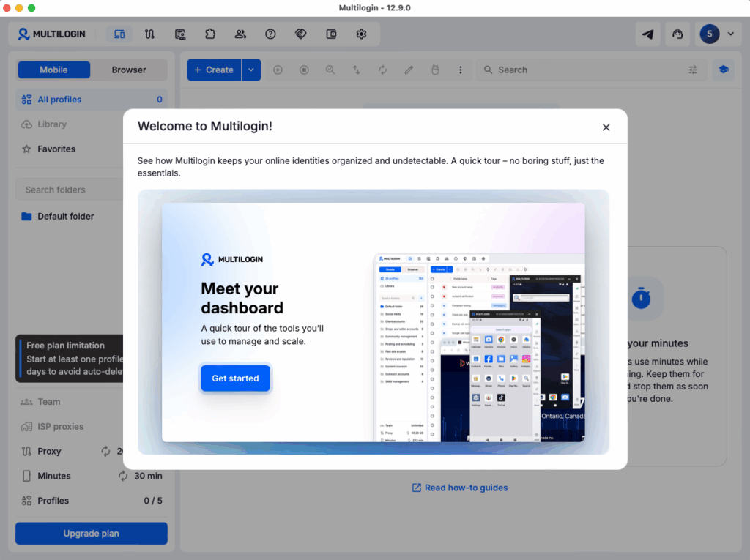Click the refresh sync icon in toolbar
750x560 pixels.
[x=382, y=70]
